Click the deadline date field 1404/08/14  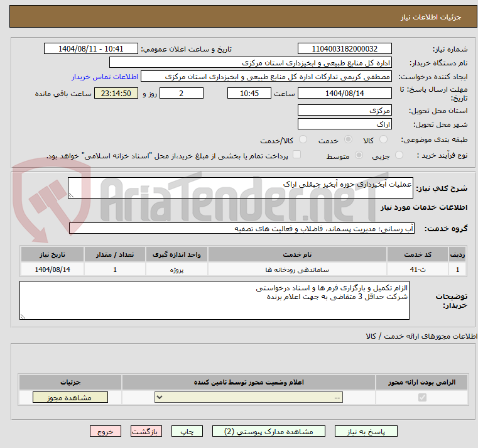(344, 94)
